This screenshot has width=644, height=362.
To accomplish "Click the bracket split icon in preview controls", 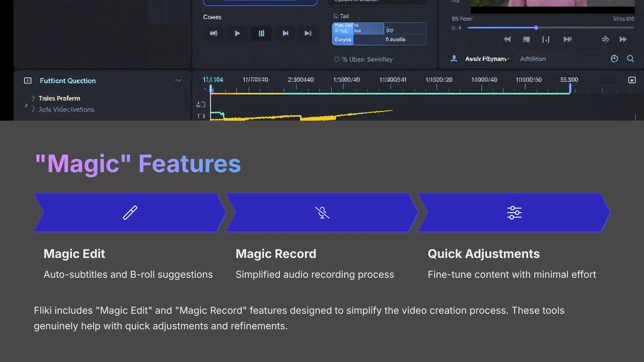I will 546,39.
